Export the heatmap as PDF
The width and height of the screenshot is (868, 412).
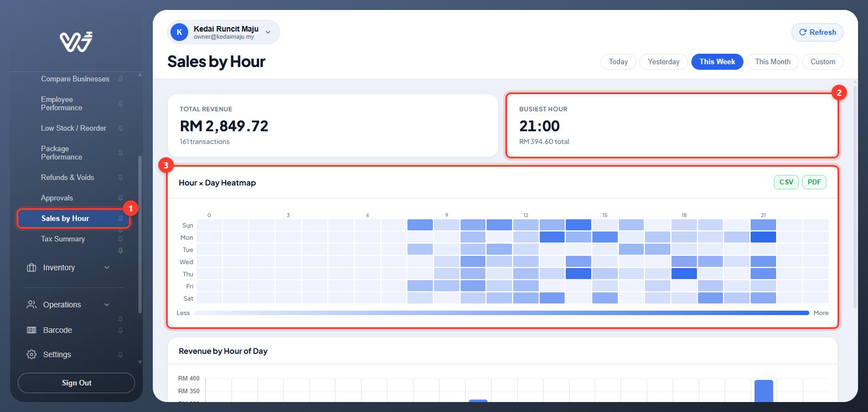point(814,182)
